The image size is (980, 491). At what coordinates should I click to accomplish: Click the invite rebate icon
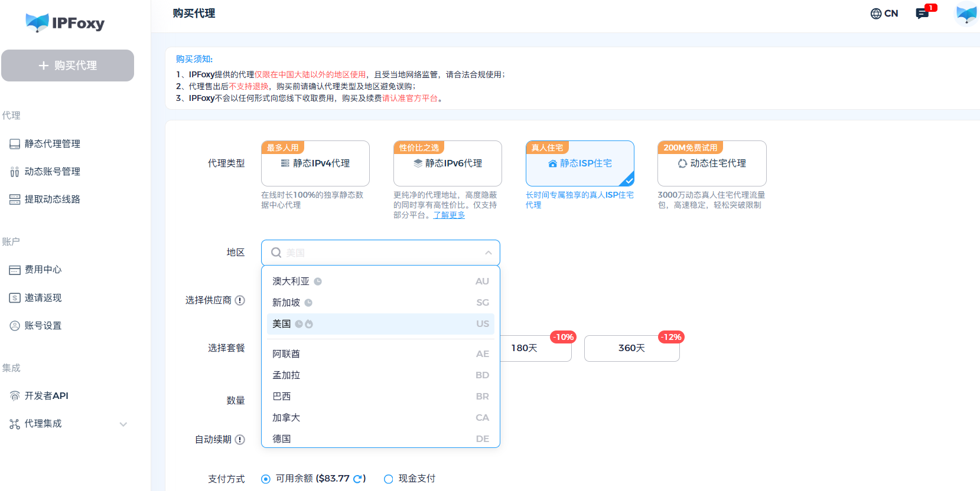coord(15,298)
